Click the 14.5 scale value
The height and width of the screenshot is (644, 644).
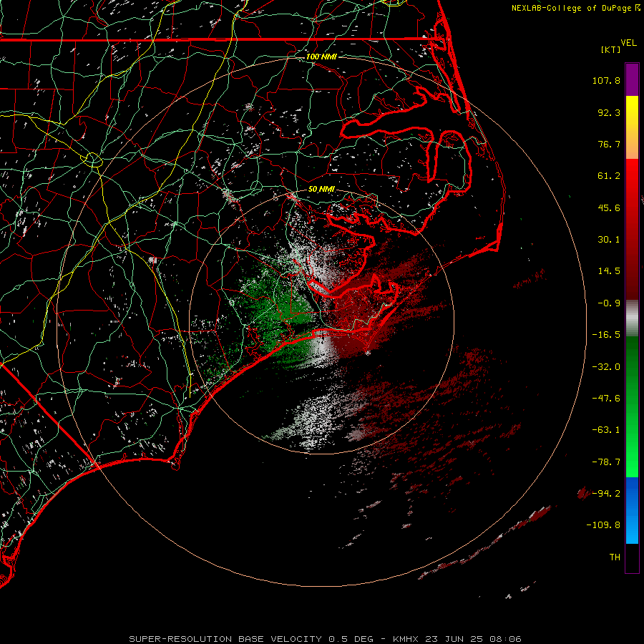(x=609, y=271)
